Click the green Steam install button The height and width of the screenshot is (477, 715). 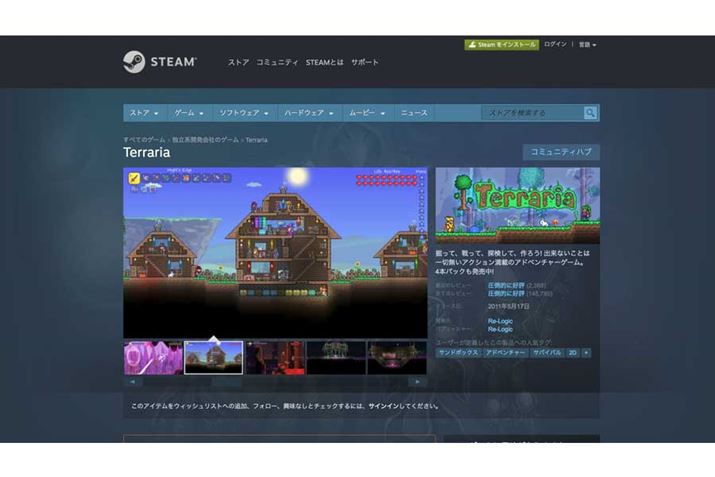502,45
